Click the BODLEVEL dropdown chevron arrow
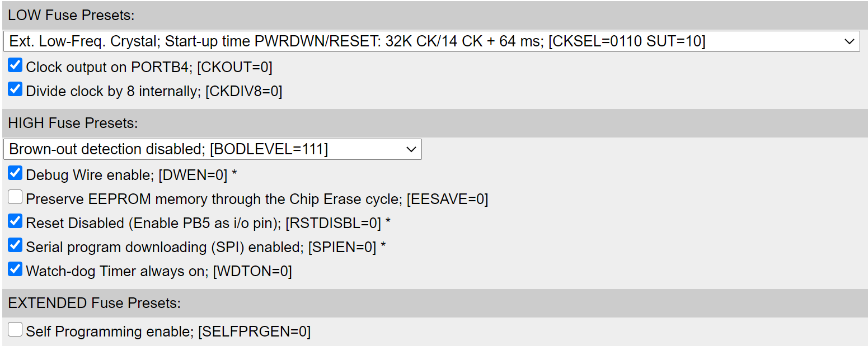The width and height of the screenshot is (868, 346). (411, 149)
